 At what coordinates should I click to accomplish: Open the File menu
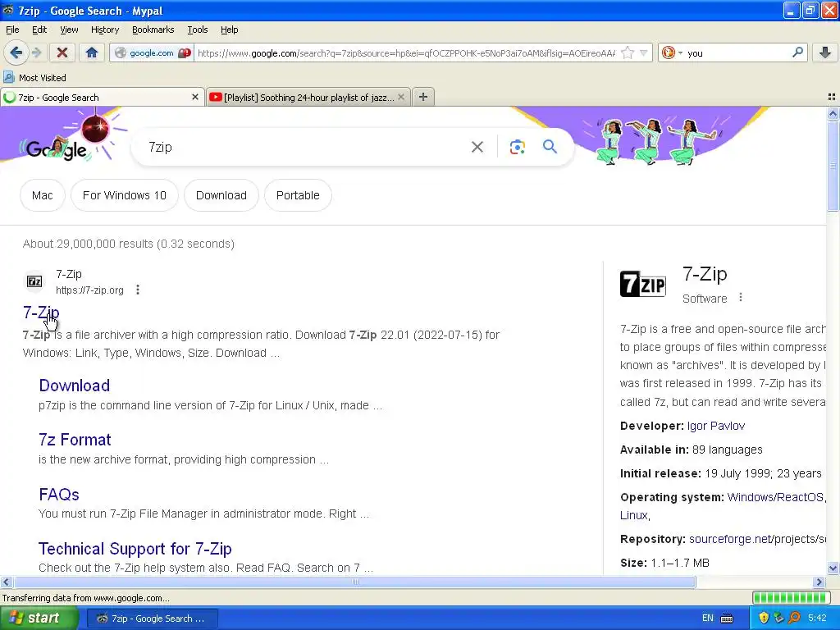pos(12,30)
